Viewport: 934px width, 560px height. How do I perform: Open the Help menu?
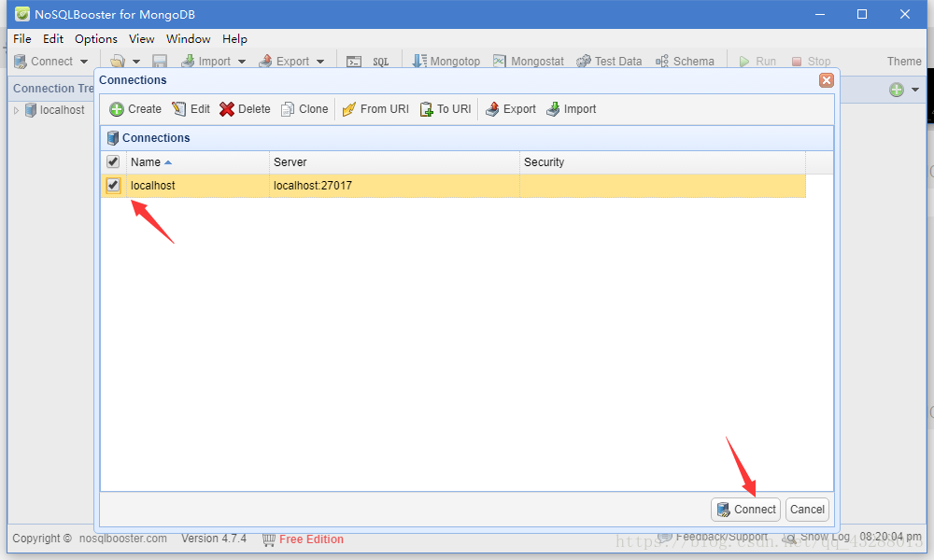[x=234, y=38]
